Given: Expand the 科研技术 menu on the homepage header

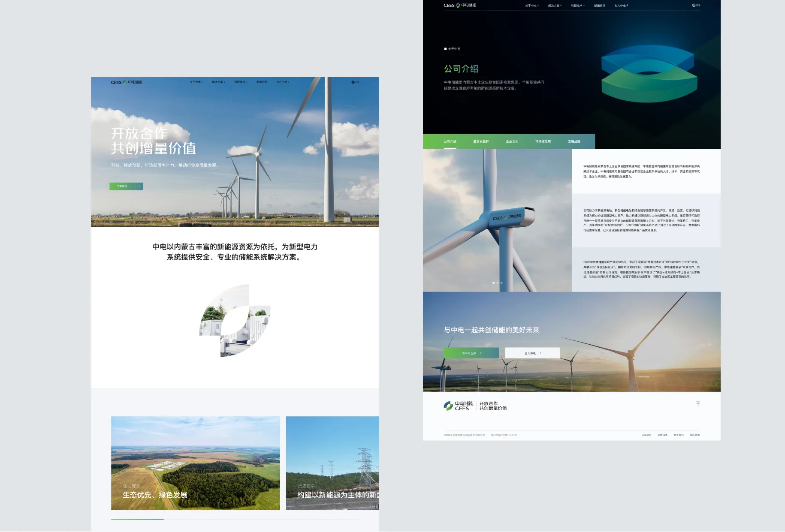Looking at the screenshot, I should coord(240,82).
